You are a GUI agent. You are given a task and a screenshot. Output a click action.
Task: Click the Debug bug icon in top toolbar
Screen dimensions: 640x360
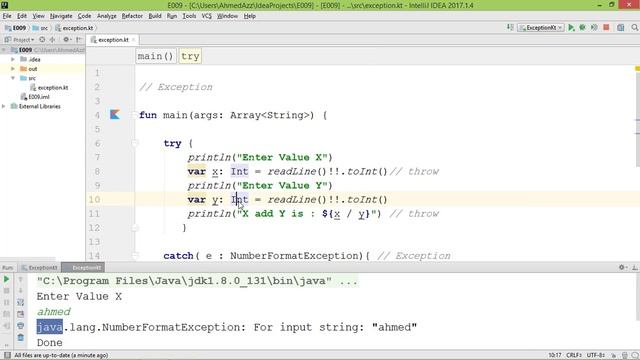pyautogui.click(x=582, y=27)
